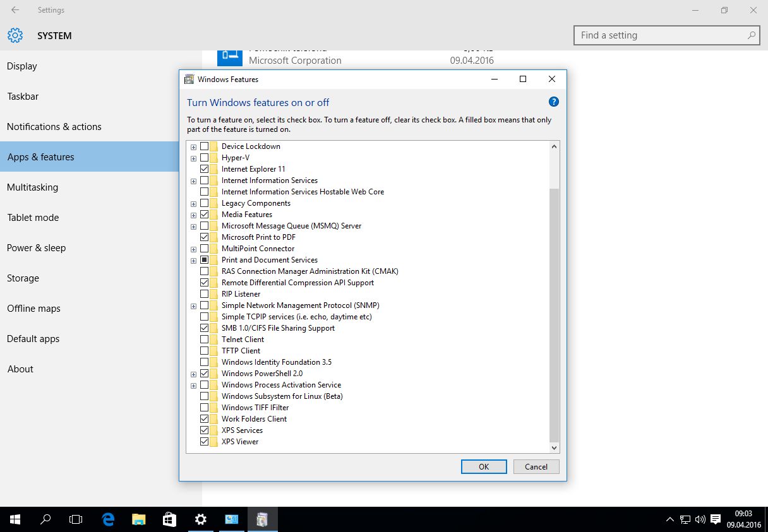
Task: Click the blue help question mark icon
Action: tap(553, 102)
